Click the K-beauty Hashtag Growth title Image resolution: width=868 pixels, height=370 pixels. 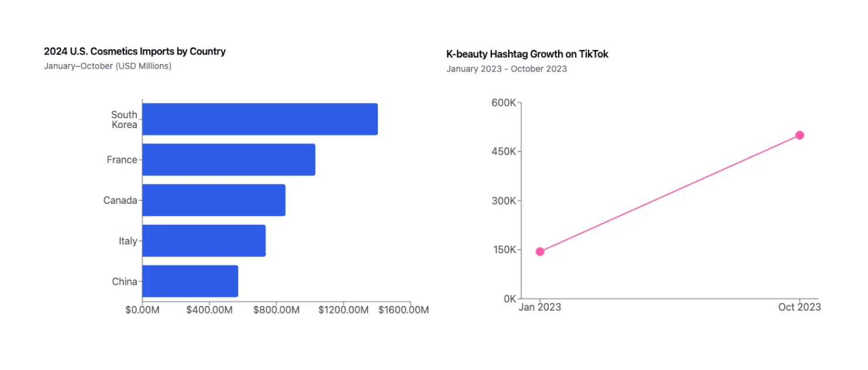[x=527, y=54]
